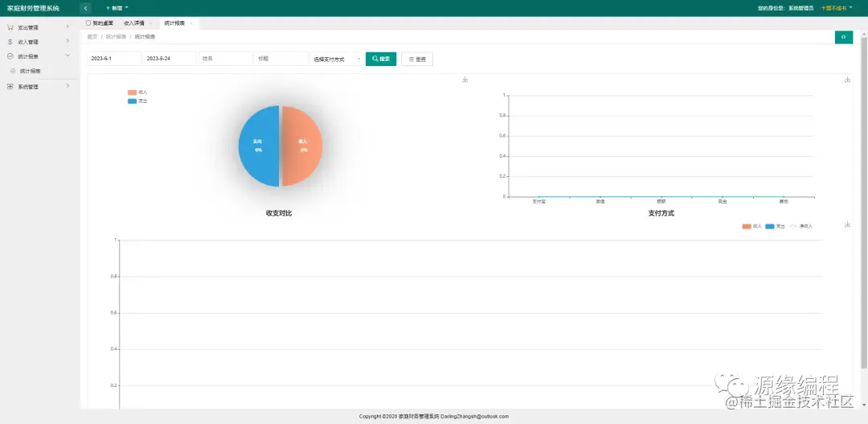
Task: Click the dollar icon beside 收入管理
Action: pyautogui.click(x=10, y=42)
